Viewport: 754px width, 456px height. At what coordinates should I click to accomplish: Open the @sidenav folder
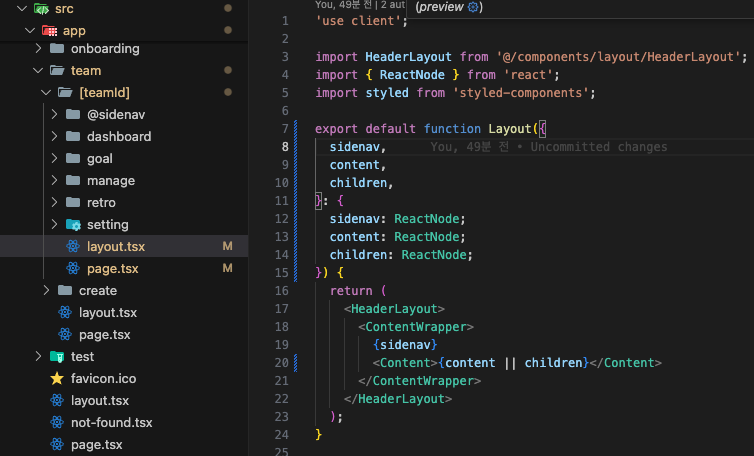(116, 114)
